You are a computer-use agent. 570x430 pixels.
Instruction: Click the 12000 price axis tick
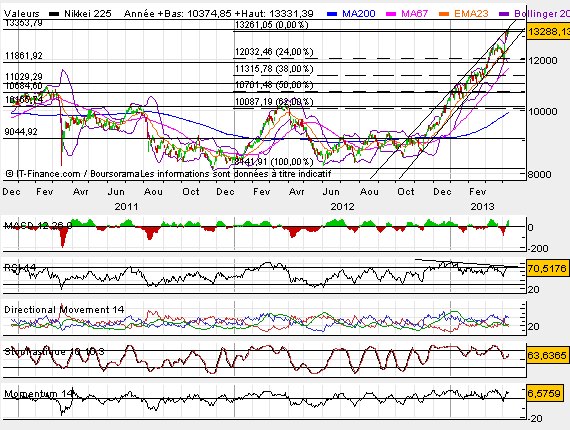[x=542, y=60]
